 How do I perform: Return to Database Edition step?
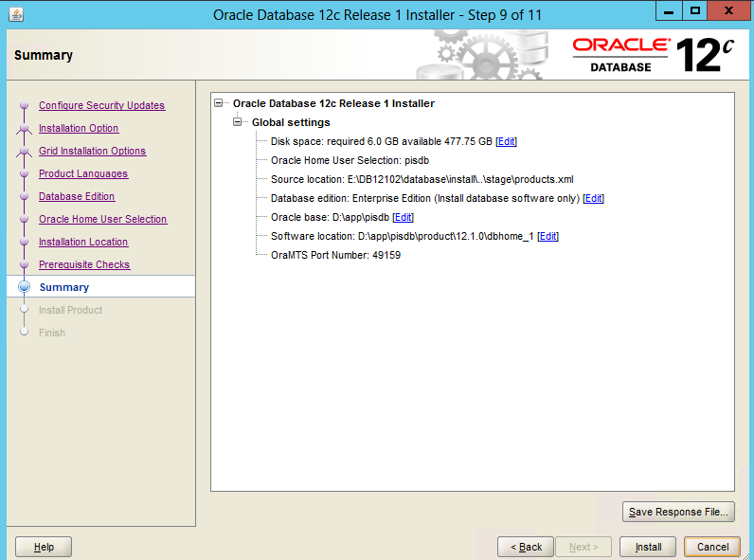point(77,196)
